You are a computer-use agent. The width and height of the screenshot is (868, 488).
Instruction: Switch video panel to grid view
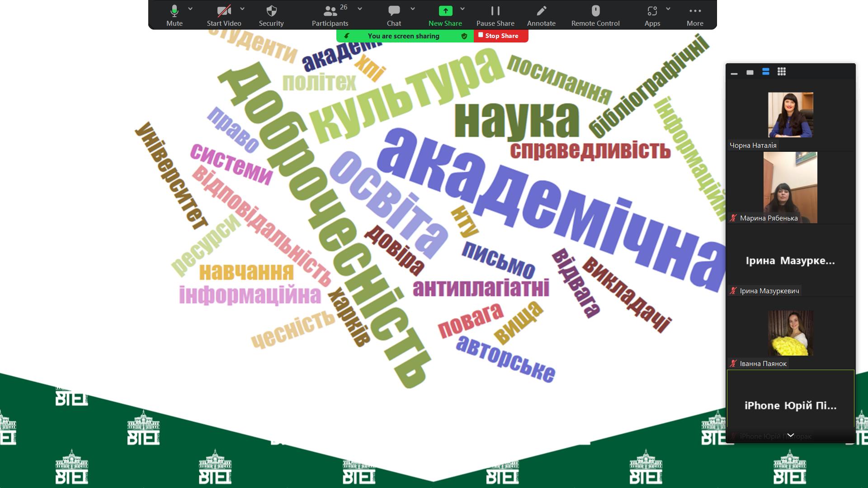point(782,72)
